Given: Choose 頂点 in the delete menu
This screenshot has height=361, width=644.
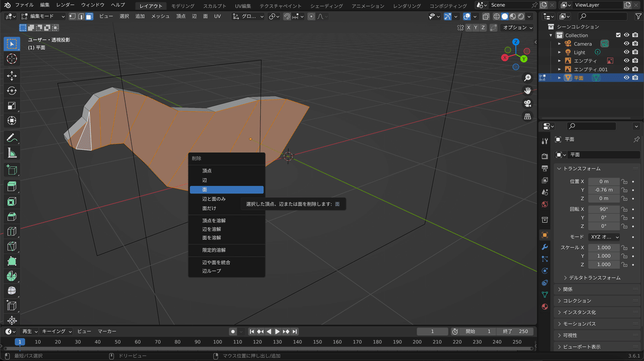Looking at the screenshot, I should tap(226, 171).
